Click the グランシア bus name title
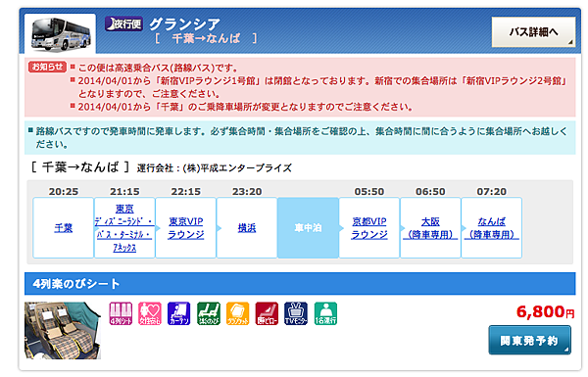The height and width of the screenshot is (377, 588). (185, 24)
